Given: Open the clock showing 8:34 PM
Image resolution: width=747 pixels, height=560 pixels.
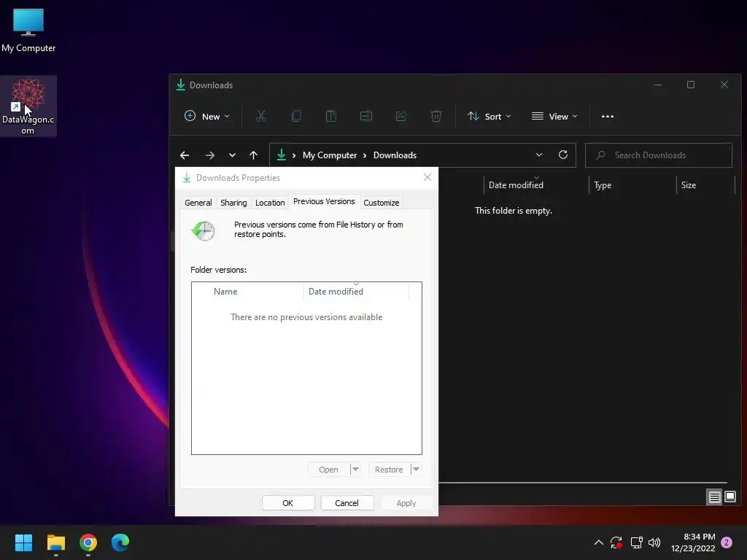Looking at the screenshot, I should click(x=693, y=542).
